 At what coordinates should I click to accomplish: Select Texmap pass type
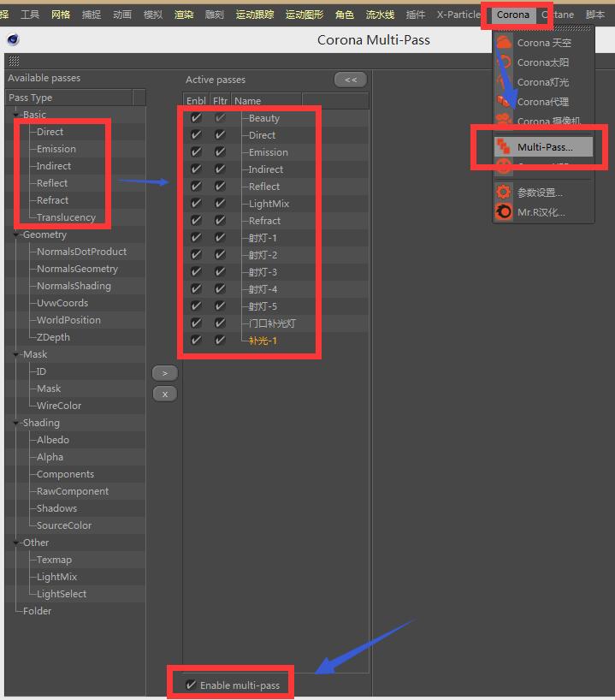pyautogui.click(x=54, y=560)
